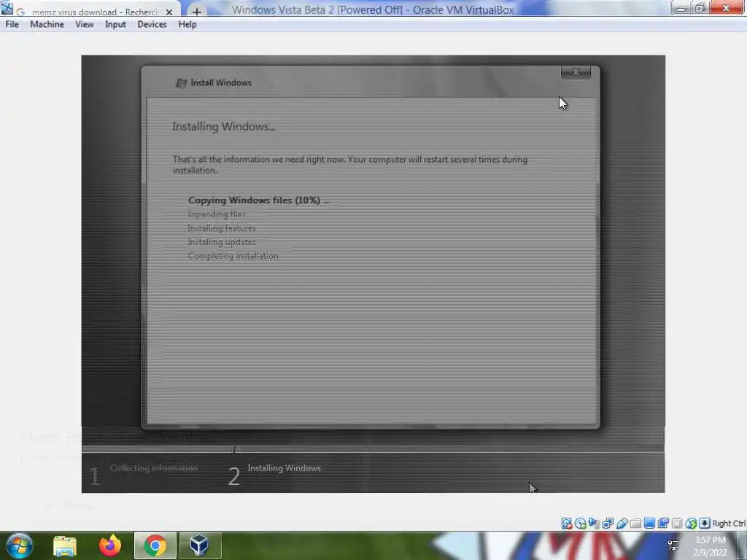
Task: Click step 2 Installing Windows label
Action: coord(285,468)
